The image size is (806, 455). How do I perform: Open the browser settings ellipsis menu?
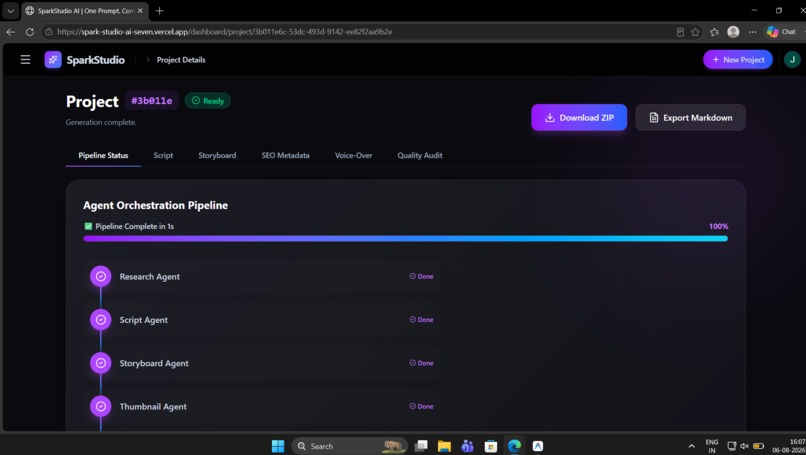[752, 32]
